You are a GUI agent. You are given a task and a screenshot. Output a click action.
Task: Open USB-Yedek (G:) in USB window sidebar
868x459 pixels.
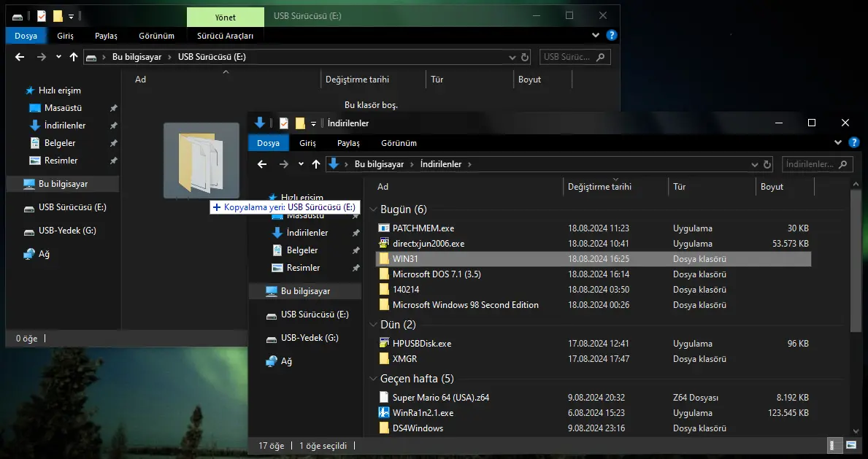point(67,231)
